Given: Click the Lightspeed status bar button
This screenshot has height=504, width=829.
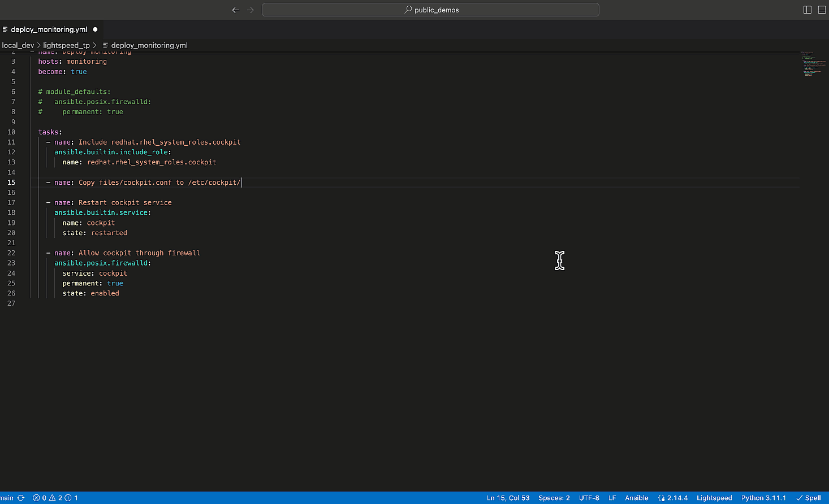Looking at the screenshot, I should point(714,498).
